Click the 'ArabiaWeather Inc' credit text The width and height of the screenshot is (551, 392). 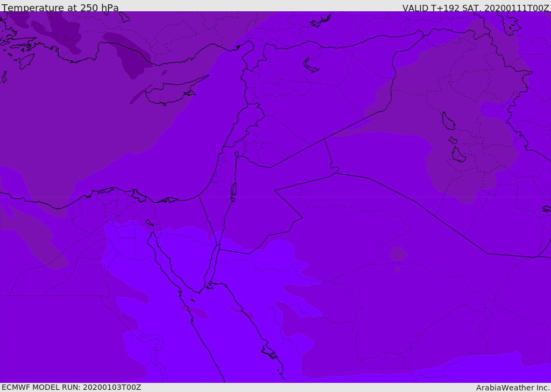512,388
